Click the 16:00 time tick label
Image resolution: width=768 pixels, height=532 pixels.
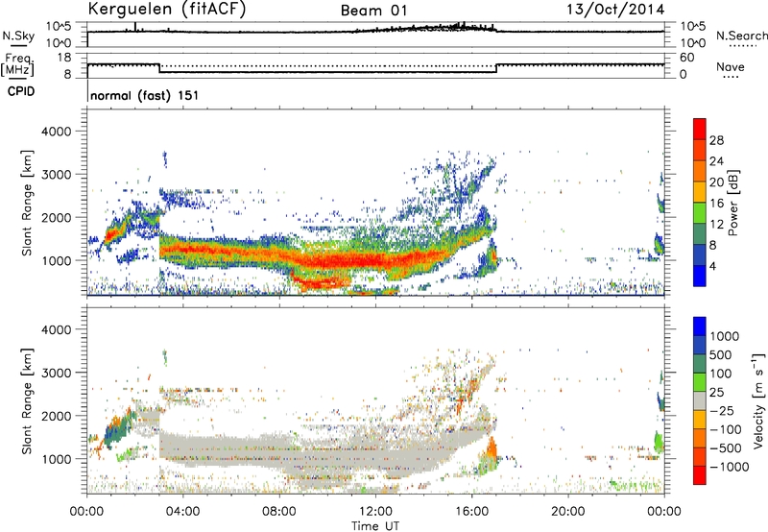pyautogui.click(x=471, y=512)
